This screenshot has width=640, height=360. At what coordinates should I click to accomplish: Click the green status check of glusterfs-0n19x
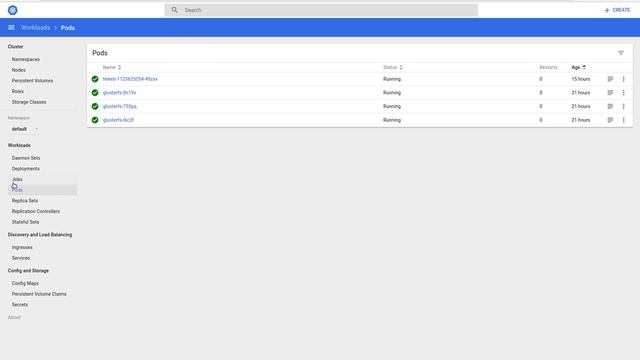(x=95, y=93)
